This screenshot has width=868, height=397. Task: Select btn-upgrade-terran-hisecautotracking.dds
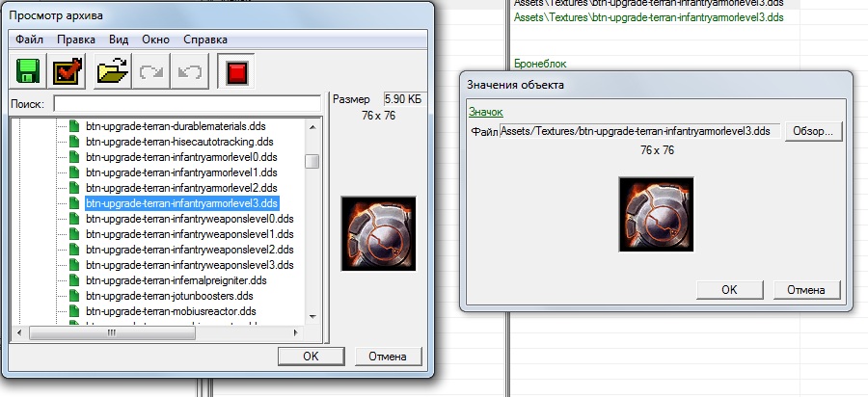click(x=179, y=142)
